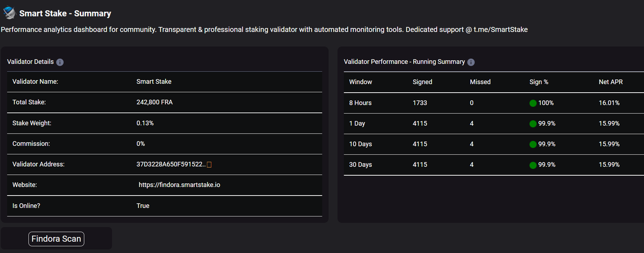Sort by the Window column header
The height and width of the screenshot is (253, 644).
tap(361, 82)
